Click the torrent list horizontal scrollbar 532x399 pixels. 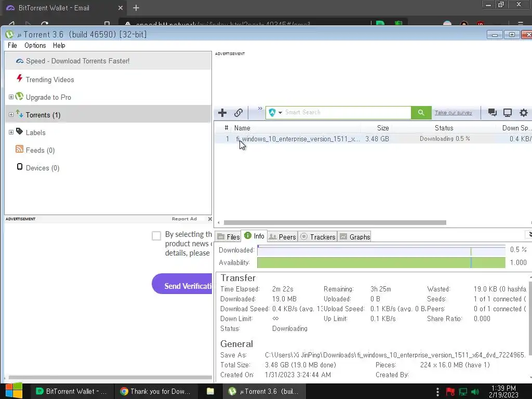click(335, 222)
